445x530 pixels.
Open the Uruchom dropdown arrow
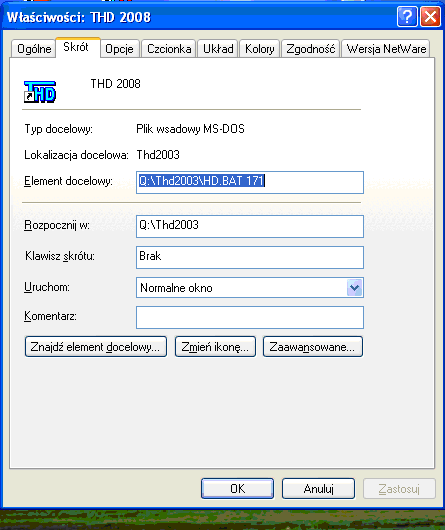354,288
